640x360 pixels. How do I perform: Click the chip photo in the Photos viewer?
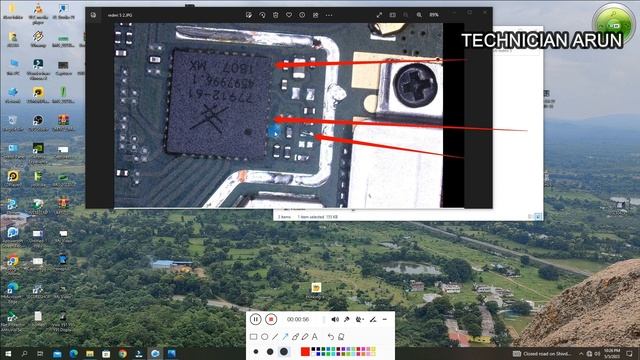coord(278,115)
